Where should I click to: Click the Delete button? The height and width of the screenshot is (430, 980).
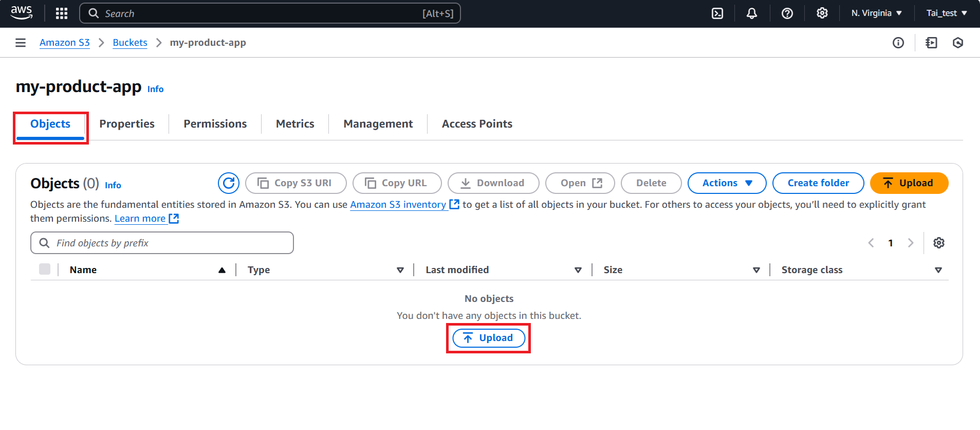pos(651,183)
